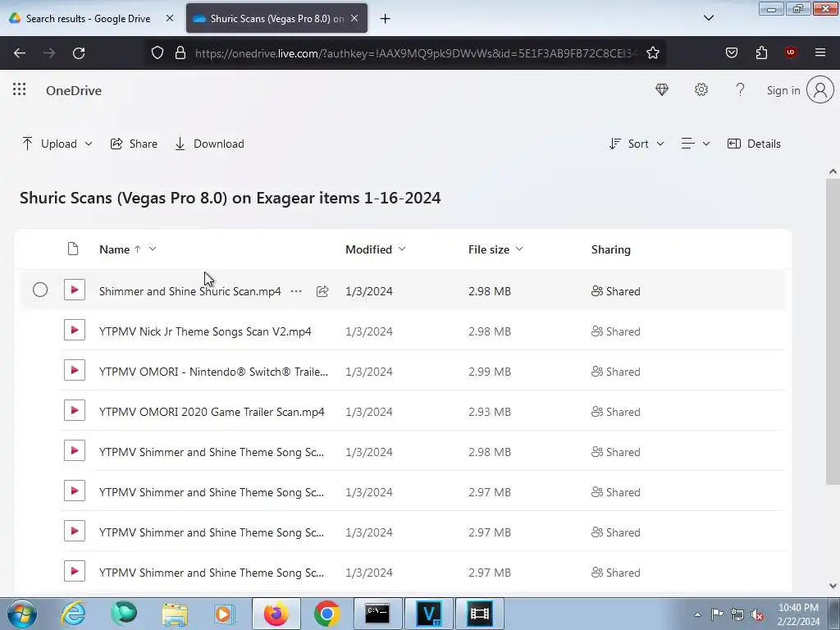Click the file type column header icon
Viewport: 840px width, 630px height.
click(x=73, y=249)
